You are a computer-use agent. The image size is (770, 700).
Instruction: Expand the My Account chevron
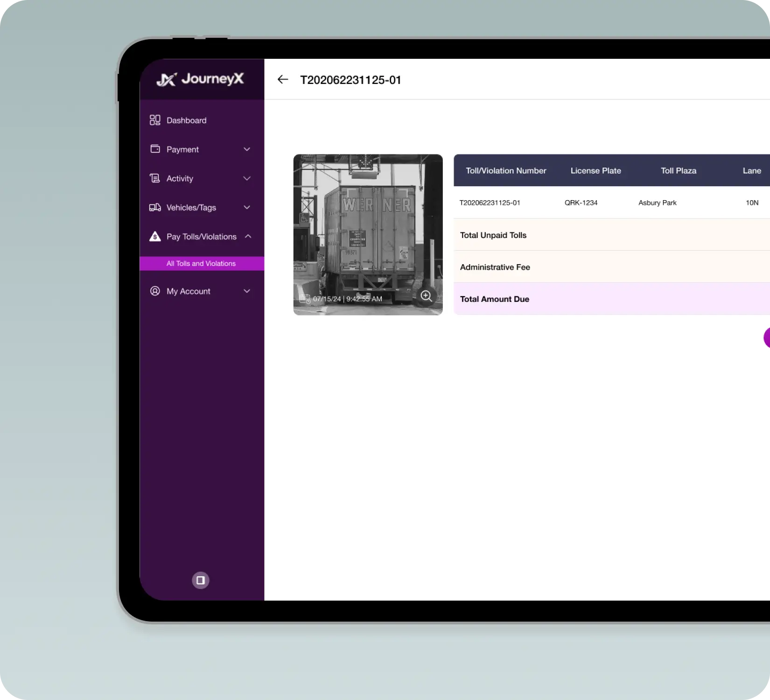pos(247,291)
